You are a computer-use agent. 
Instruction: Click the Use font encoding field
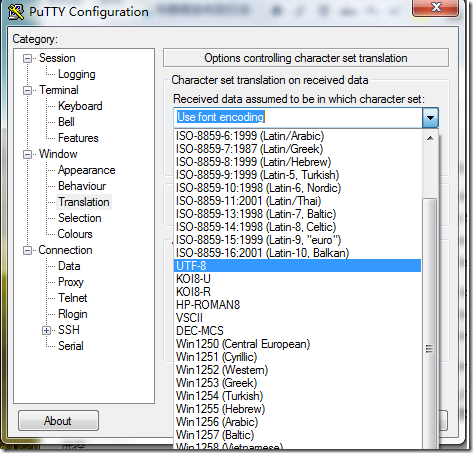pyautogui.click(x=298, y=118)
